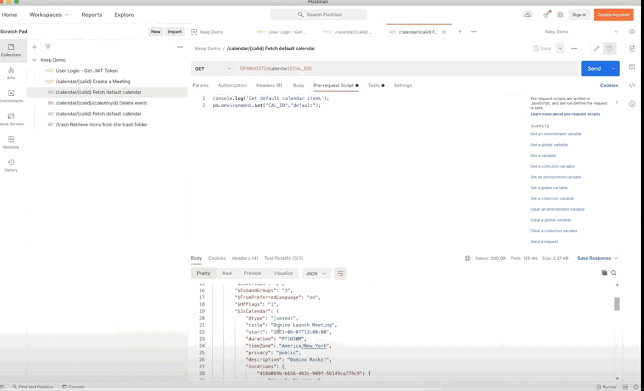Copy the response body with copy icon
Screen dimensions: 644x391
click(604, 273)
